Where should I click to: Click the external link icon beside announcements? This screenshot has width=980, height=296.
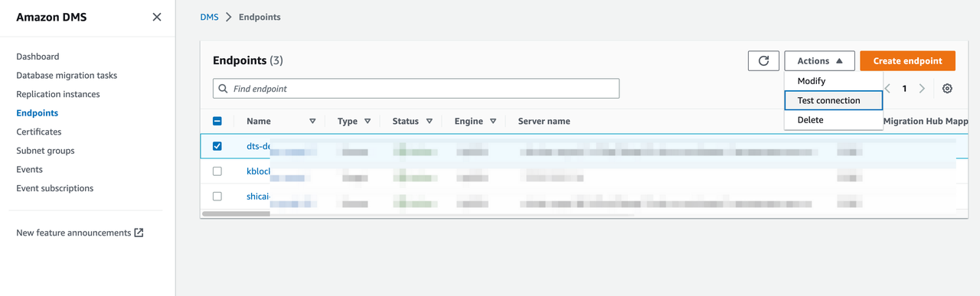(x=139, y=233)
